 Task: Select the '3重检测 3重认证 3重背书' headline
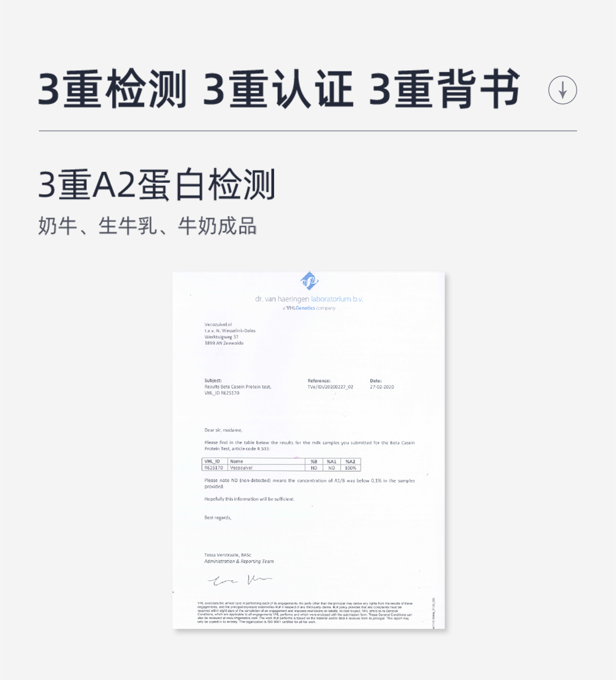point(279,89)
